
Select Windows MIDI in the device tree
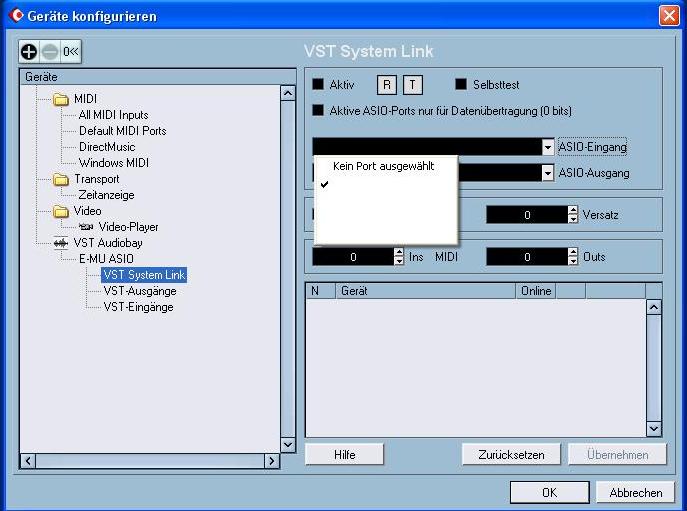pyautogui.click(x=114, y=163)
